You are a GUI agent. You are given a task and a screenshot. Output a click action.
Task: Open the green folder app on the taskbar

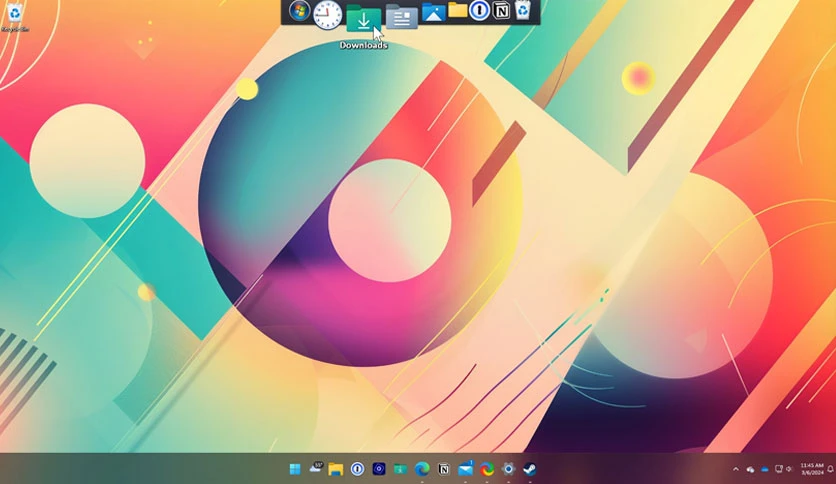click(x=400, y=469)
